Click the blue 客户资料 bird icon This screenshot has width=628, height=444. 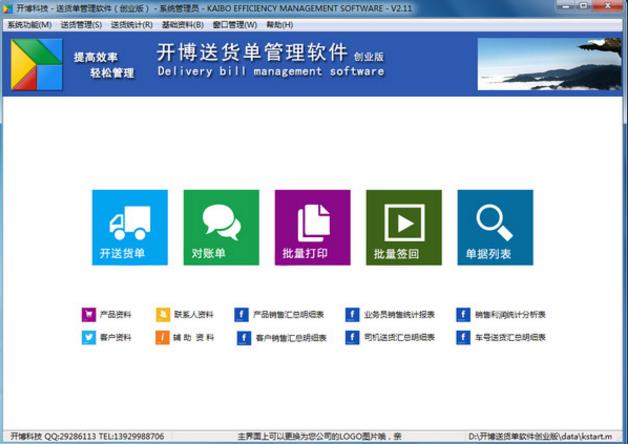click(88, 338)
